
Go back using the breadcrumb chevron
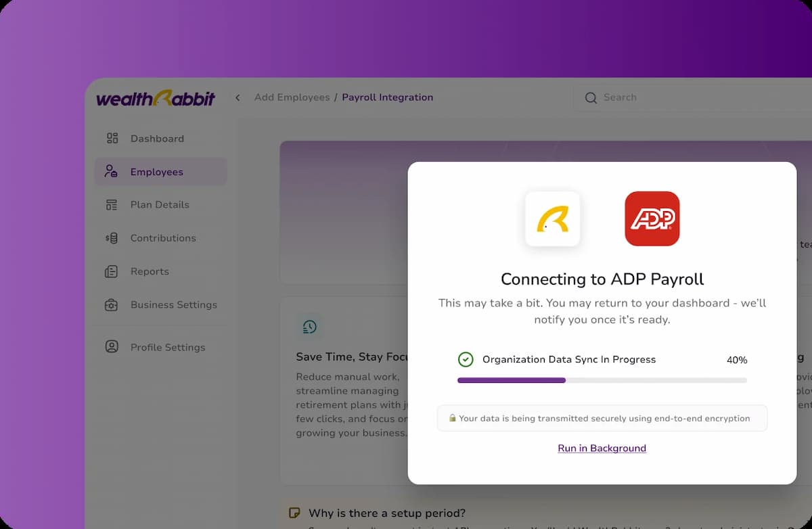[x=238, y=97]
